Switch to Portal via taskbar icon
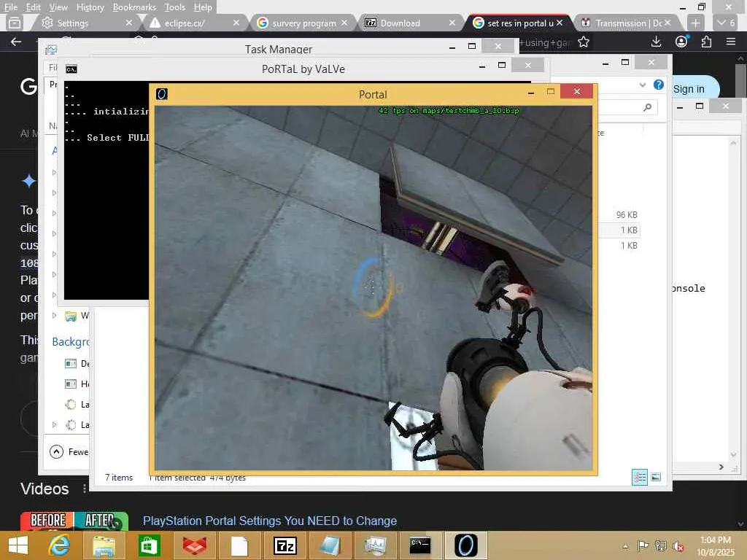The image size is (747, 560). click(x=466, y=545)
